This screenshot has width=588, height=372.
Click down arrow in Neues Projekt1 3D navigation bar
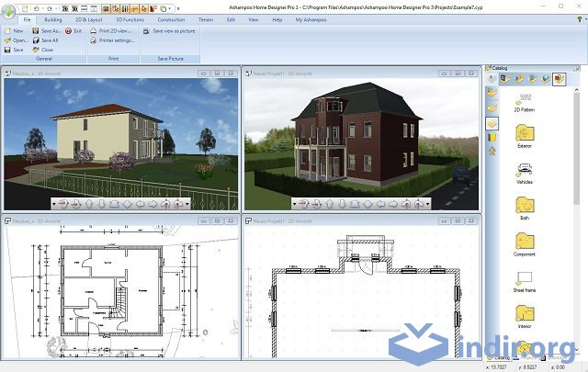(342, 204)
